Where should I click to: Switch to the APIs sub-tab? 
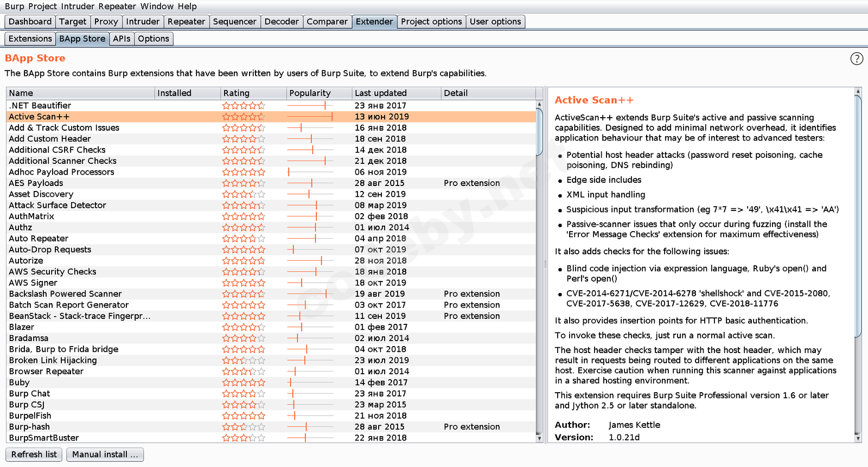pos(122,39)
